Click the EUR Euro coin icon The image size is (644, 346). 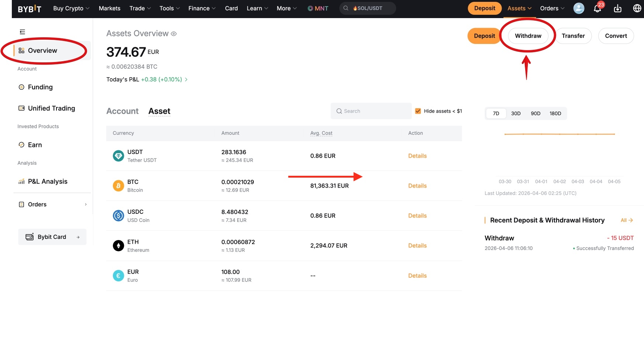118,275
